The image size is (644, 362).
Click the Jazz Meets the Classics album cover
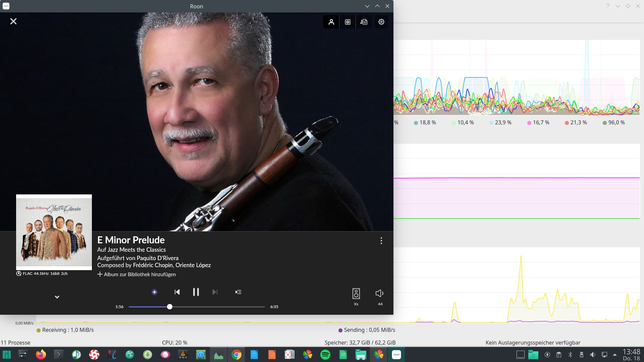(x=54, y=232)
